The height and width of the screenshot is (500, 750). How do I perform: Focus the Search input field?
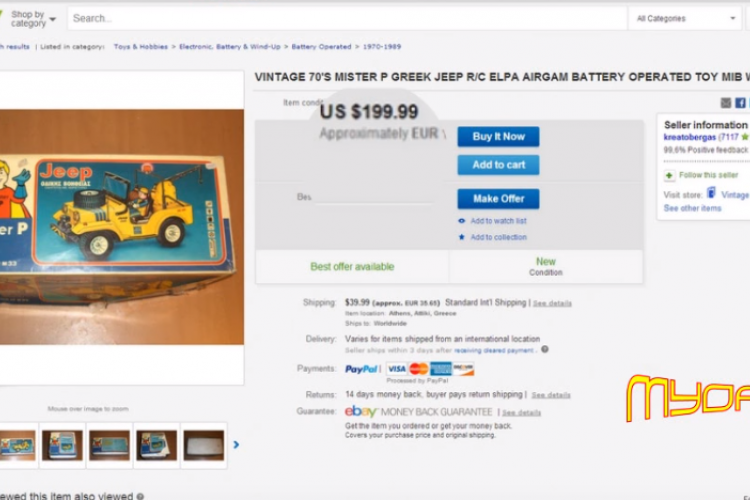347,19
